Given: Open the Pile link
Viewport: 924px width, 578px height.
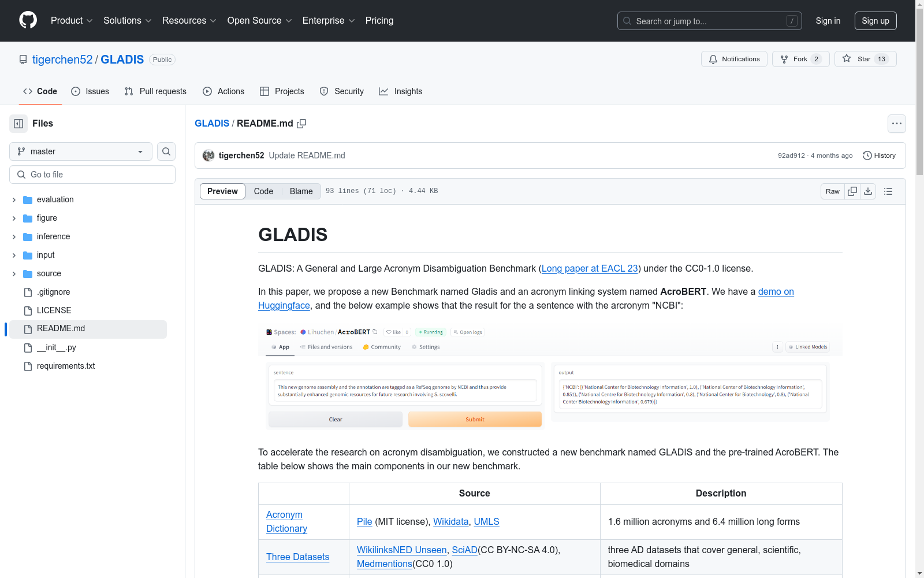Looking at the screenshot, I should click(364, 522).
